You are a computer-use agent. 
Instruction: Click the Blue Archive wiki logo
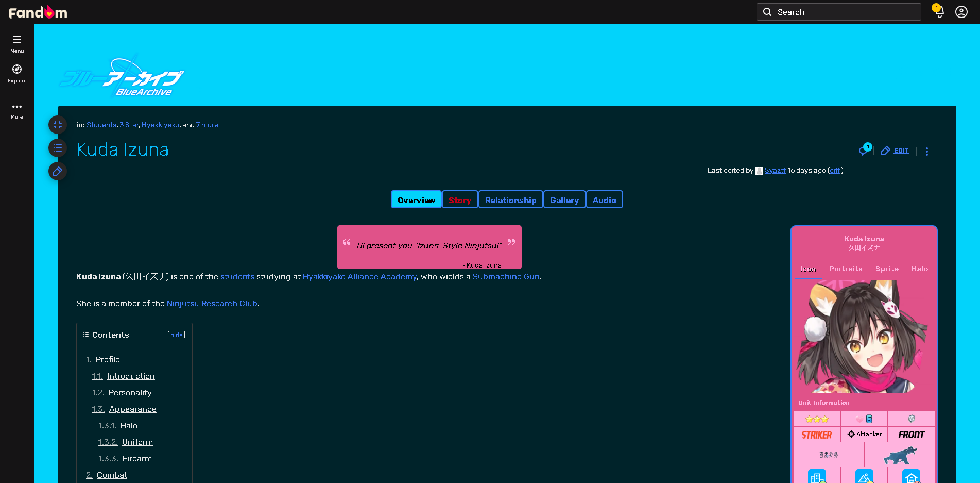(122, 76)
